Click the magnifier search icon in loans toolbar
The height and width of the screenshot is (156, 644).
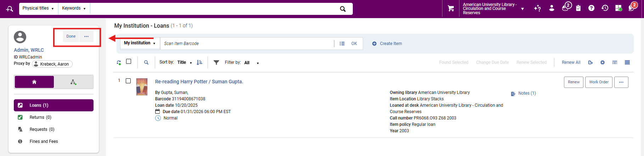tap(146, 62)
